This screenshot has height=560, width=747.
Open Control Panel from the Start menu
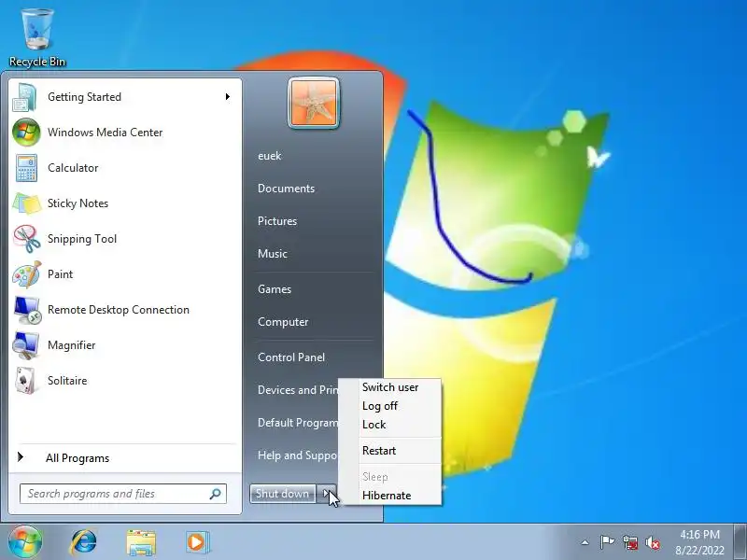[x=291, y=357]
